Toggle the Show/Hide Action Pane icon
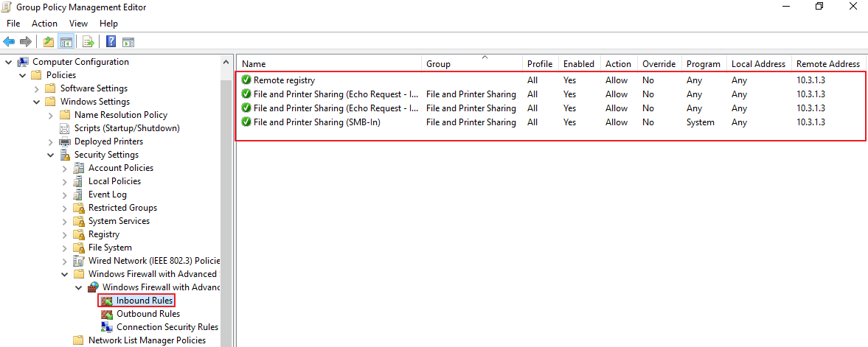The image size is (868, 347). [x=128, y=41]
